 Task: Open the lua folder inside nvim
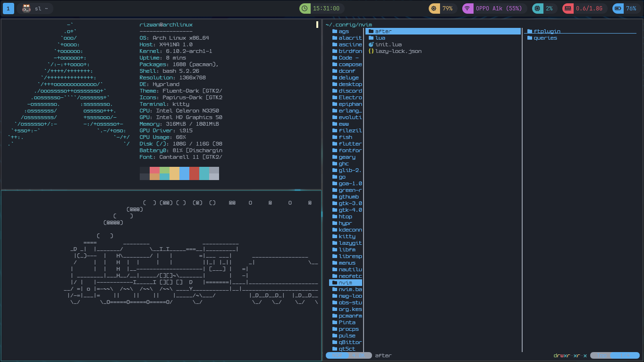coord(380,37)
